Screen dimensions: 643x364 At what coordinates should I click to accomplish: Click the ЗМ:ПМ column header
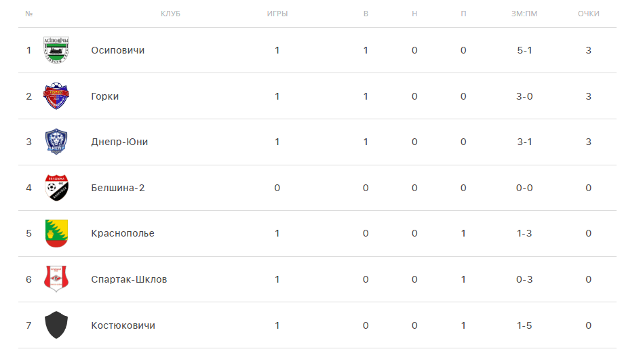pyautogui.click(x=524, y=14)
